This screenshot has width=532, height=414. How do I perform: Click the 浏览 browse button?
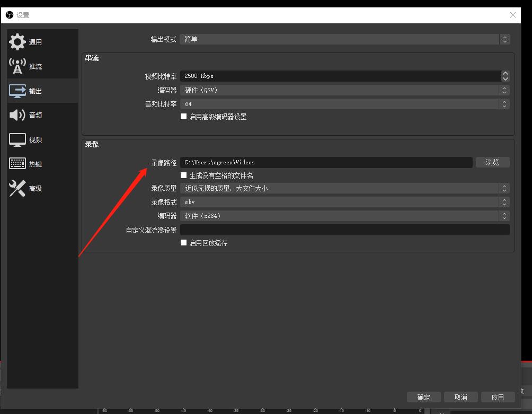coord(492,162)
